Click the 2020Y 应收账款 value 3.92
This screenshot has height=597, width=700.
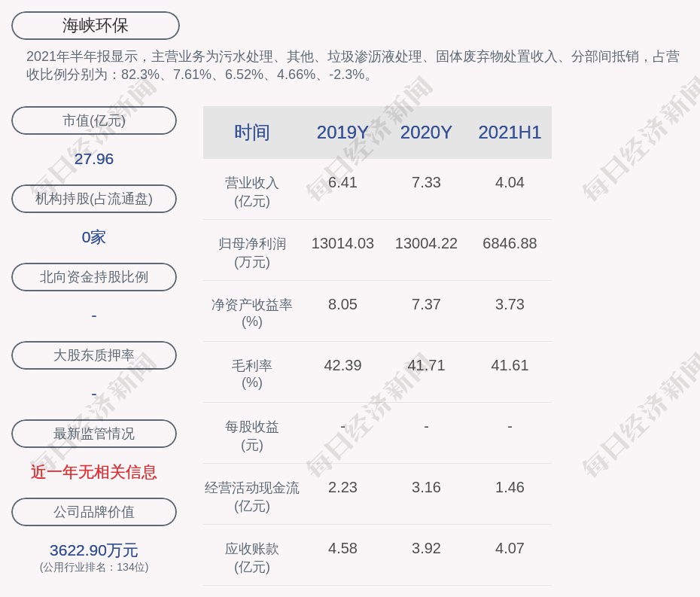(x=426, y=549)
